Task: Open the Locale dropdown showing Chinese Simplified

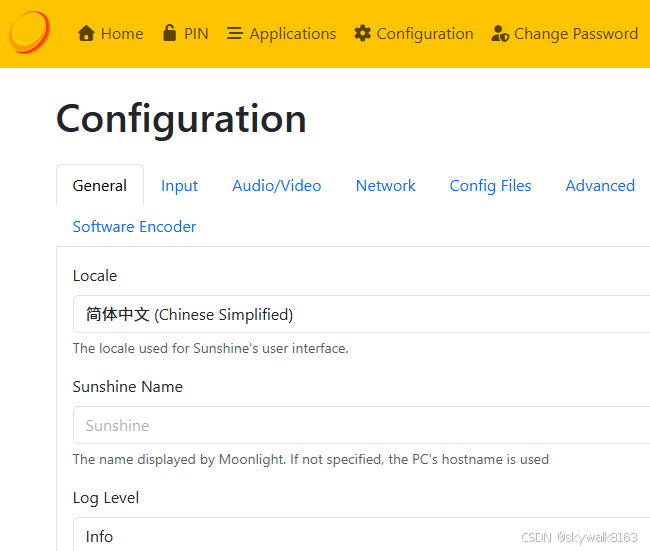Action: point(361,314)
